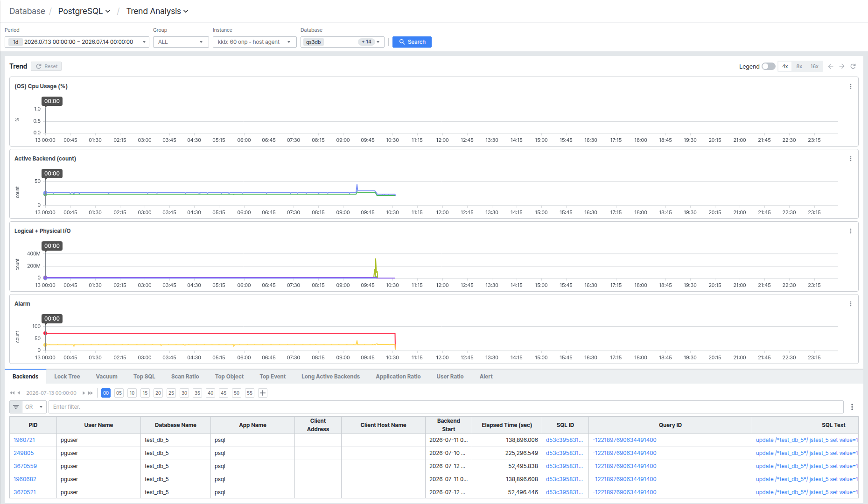Open the Backends table kebab menu
Viewport: 868px width, 504px height.
pos(852,407)
